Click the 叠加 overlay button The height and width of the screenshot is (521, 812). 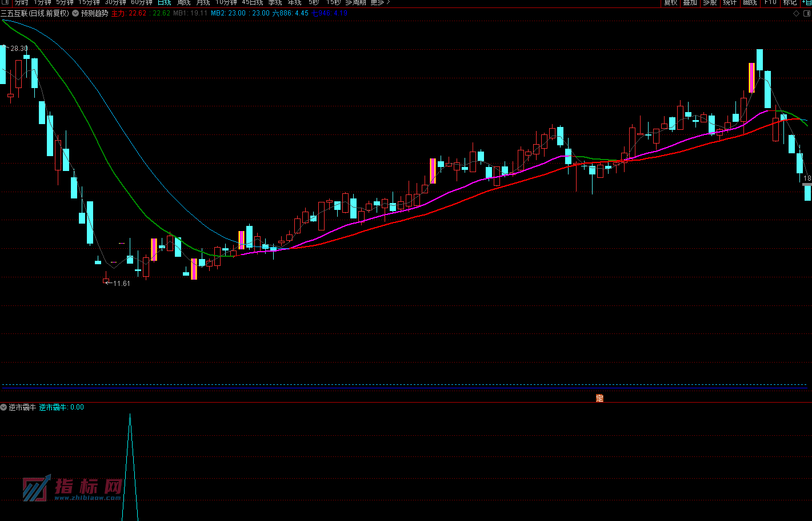click(690, 3)
